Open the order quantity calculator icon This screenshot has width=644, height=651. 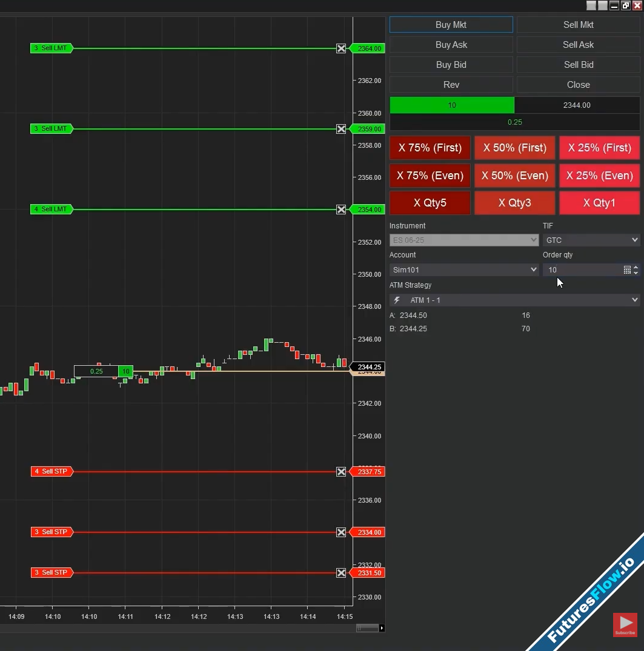coord(627,270)
